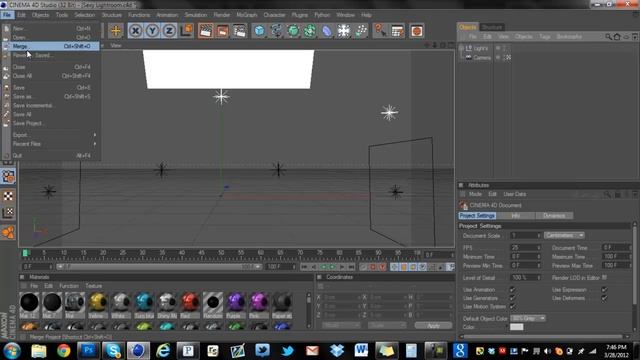Click the coordinate system icon next to the Z axis lock
The image size is (640, 360).
187,31
